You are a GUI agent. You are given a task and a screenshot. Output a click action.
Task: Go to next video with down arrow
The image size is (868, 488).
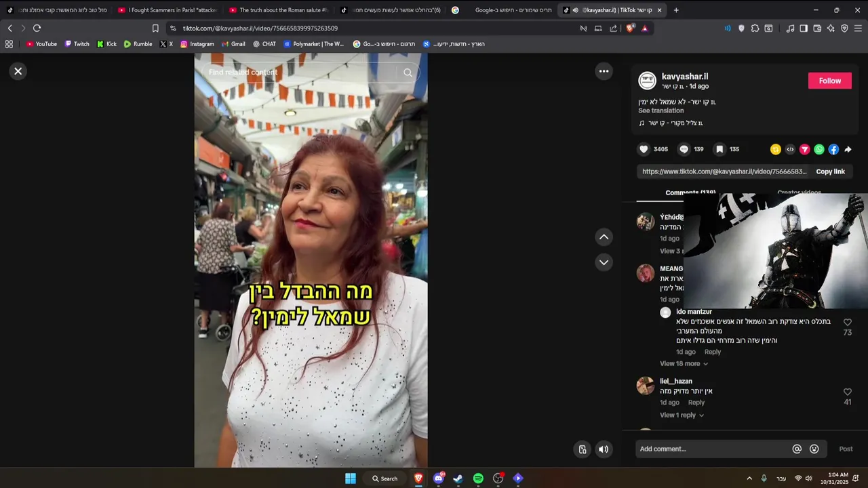click(x=604, y=262)
